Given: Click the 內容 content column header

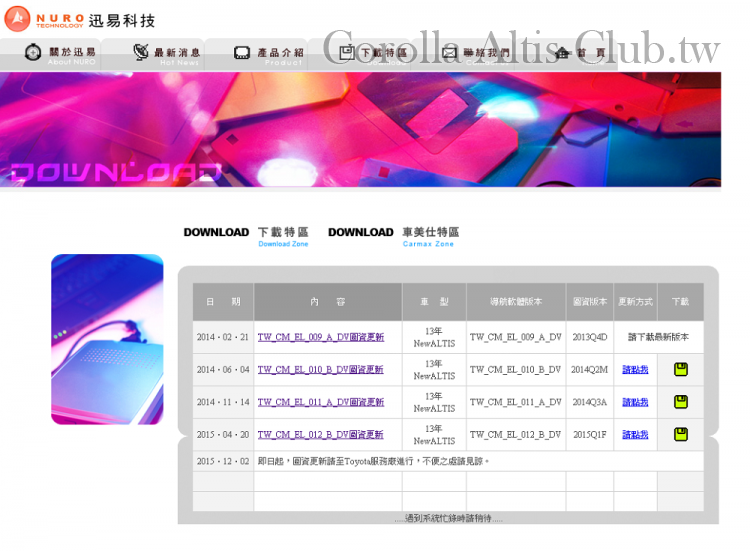Looking at the screenshot, I should [x=328, y=302].
